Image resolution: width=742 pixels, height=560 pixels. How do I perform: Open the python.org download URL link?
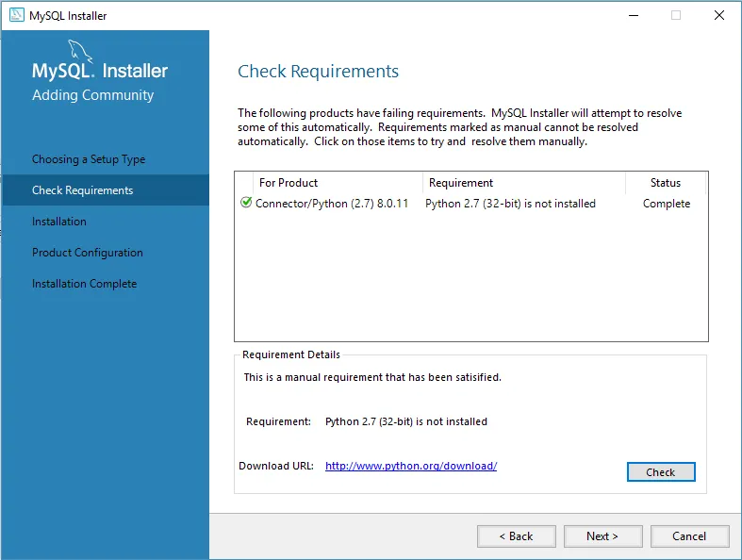point(411,466)
